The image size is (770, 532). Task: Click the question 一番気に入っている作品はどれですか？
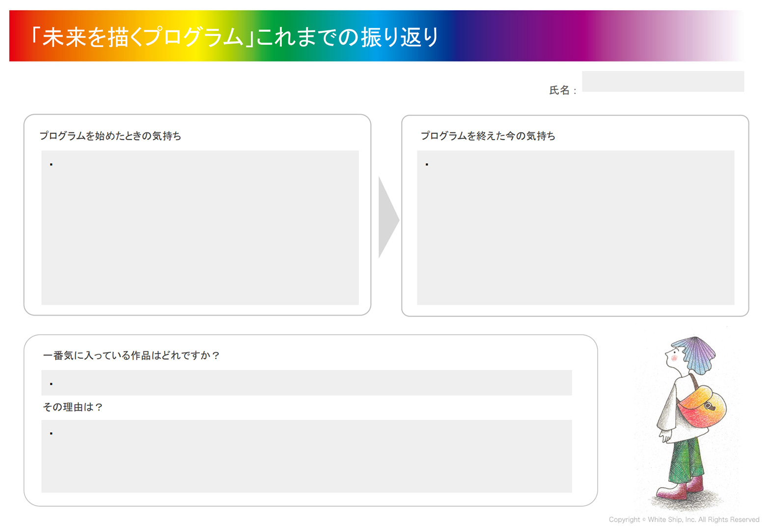(132, 355)
